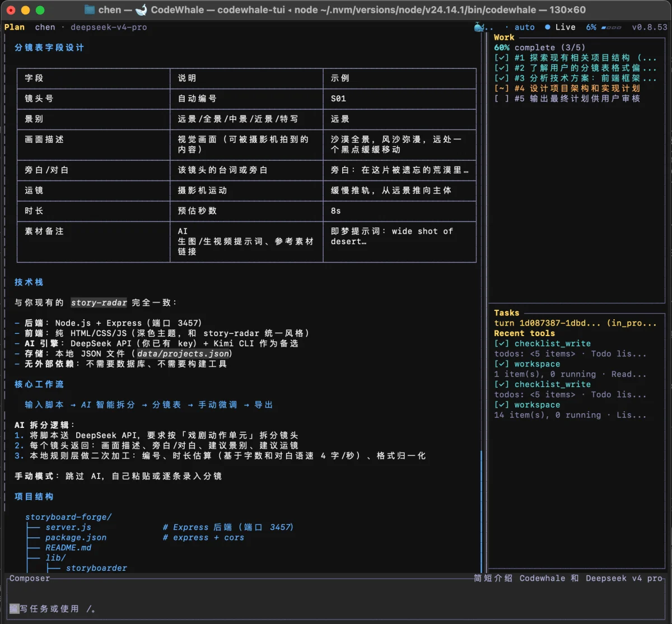Click the 输入脚本 workflow step

pos(44,404)
